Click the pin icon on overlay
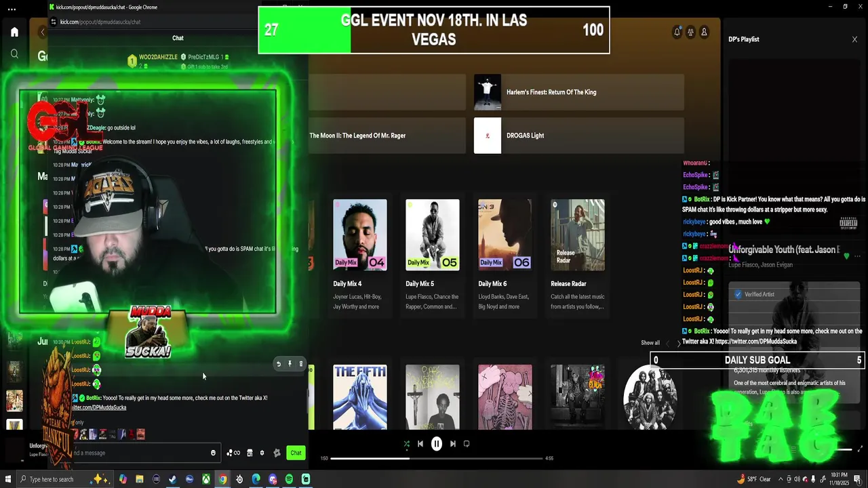 290,364
